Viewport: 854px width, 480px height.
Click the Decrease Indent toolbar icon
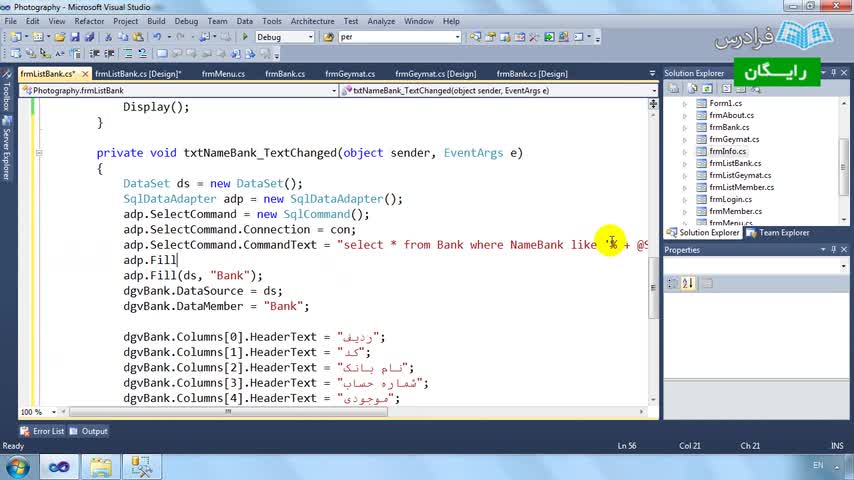pyautogui.click(x=94, y=53)
